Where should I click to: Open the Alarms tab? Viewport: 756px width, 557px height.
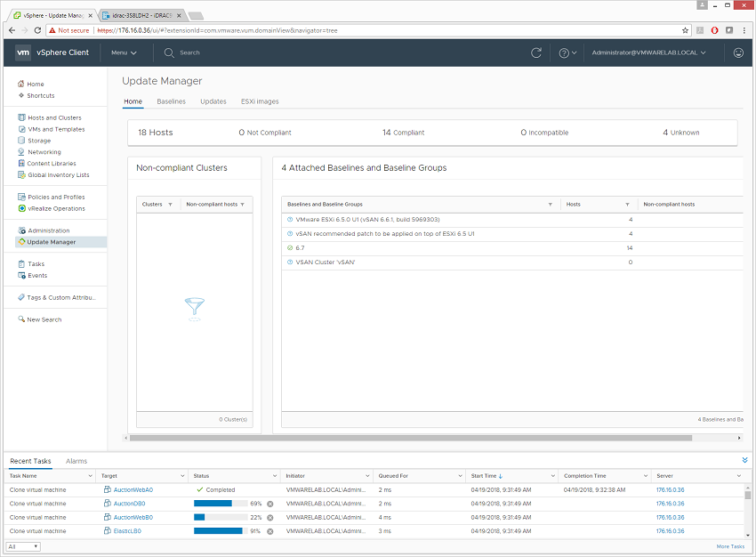(76, 461)
